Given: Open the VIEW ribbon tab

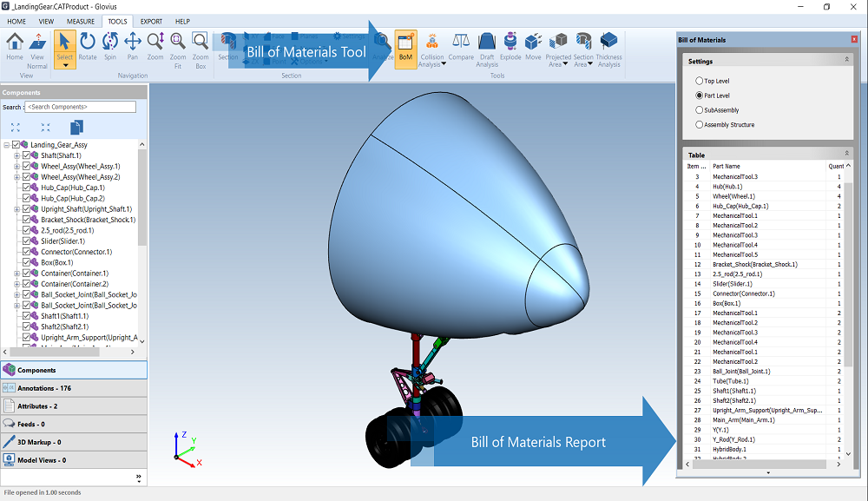Looking at the screenshot, I should pos(47,22).
